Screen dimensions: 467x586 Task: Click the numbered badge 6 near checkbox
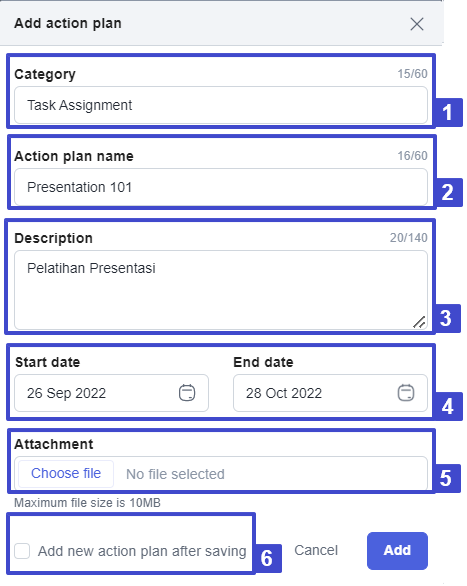(267, 558)
